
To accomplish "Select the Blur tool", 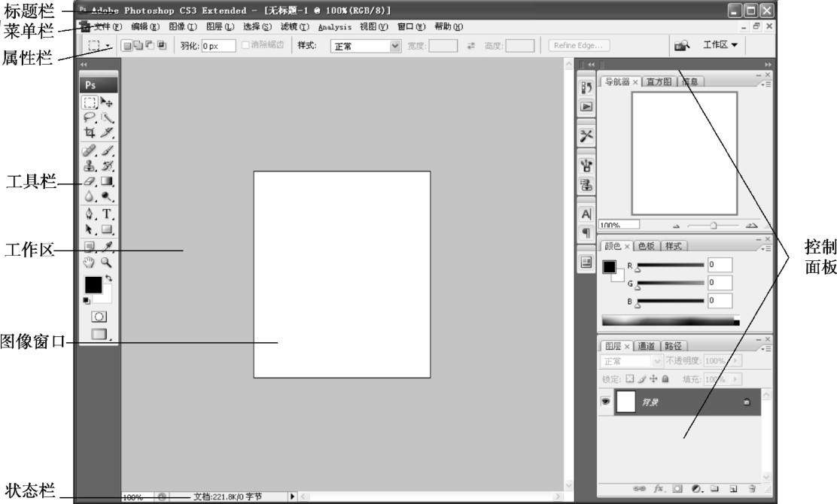I will coord(90,196).
